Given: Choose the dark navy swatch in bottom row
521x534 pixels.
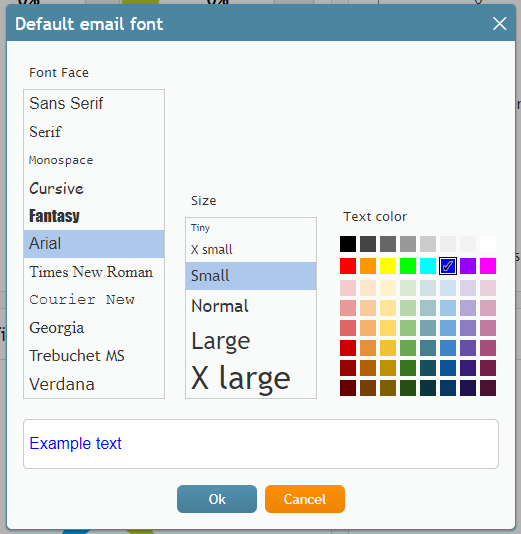Looking at the screenshot, I should point(448,388).
